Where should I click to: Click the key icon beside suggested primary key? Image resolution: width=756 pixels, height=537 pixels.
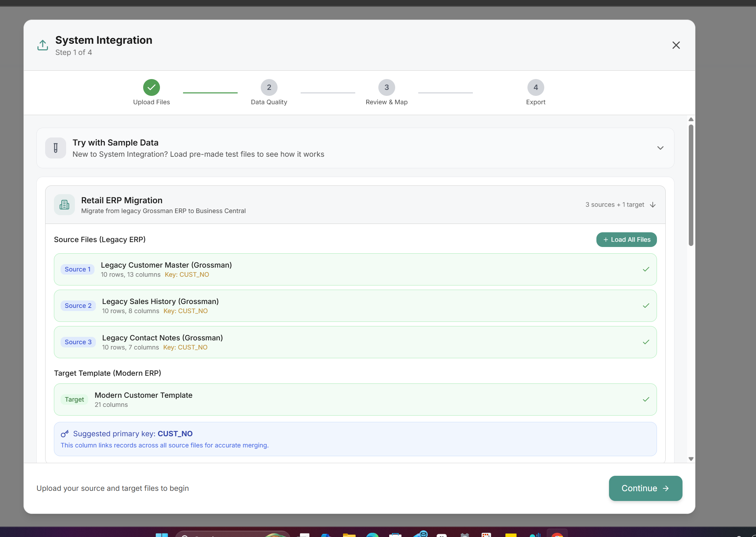pyautogui.click(x=65, y=434)
